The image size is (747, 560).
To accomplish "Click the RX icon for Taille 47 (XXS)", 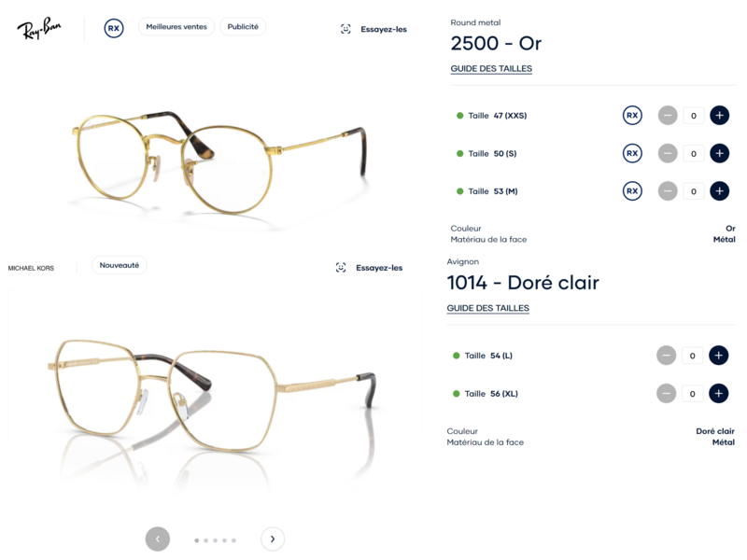I will [632, 115].
